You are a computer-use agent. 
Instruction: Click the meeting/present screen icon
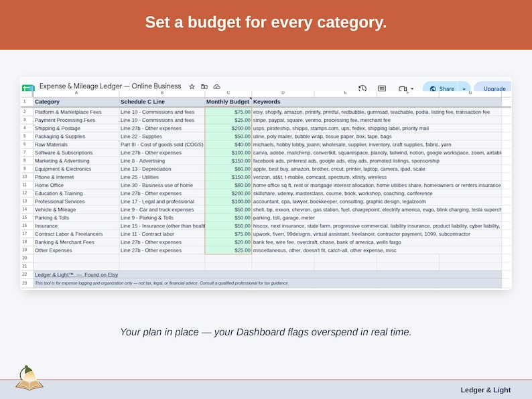pos(403,89)
